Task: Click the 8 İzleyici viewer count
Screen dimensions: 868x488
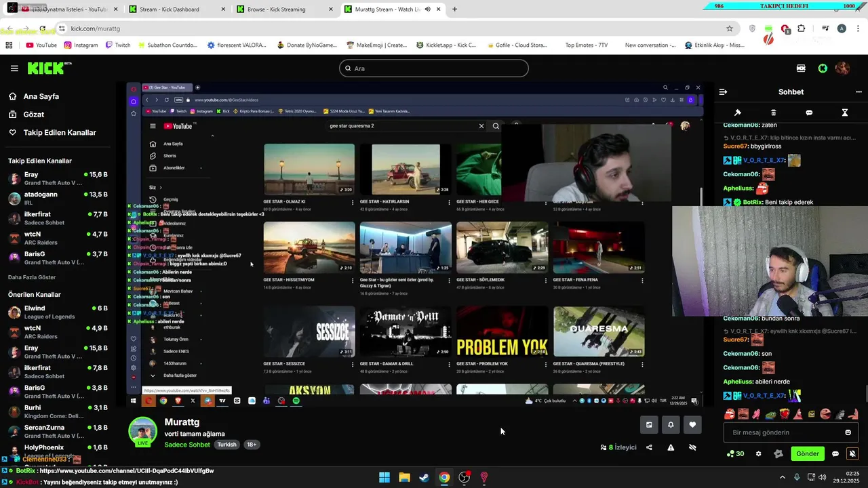Action: point(618,447)
